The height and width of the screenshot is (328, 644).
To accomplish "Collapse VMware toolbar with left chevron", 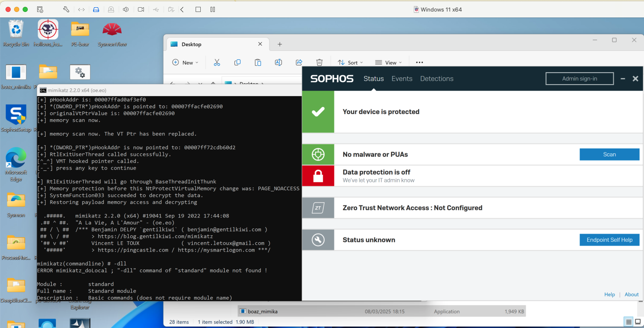I will point(182,9).
